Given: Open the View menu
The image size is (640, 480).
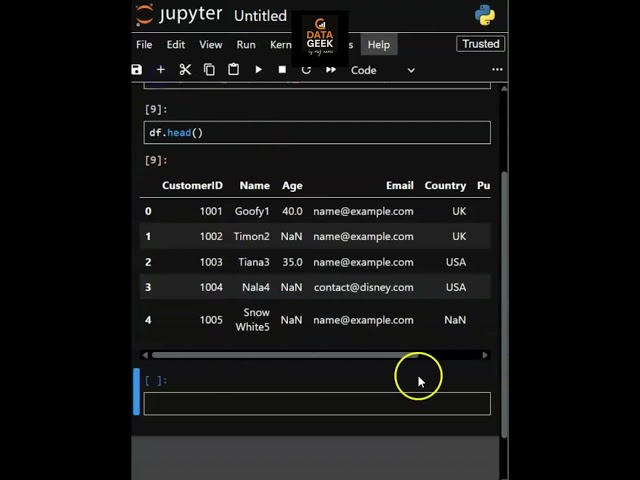Looking at the screenshot, I should click(210, 45).
